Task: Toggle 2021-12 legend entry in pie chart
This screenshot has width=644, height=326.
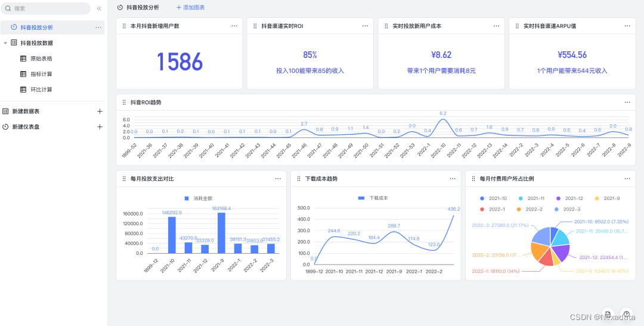Action: tap(570, 198)
